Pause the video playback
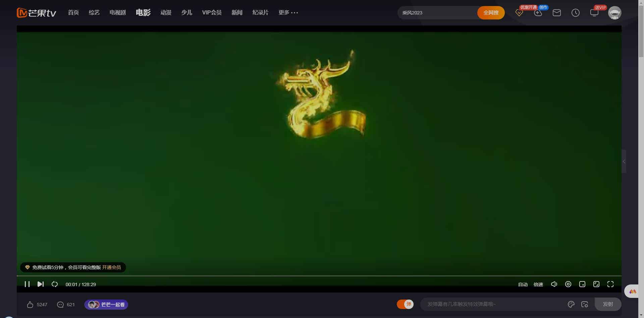 27,284
